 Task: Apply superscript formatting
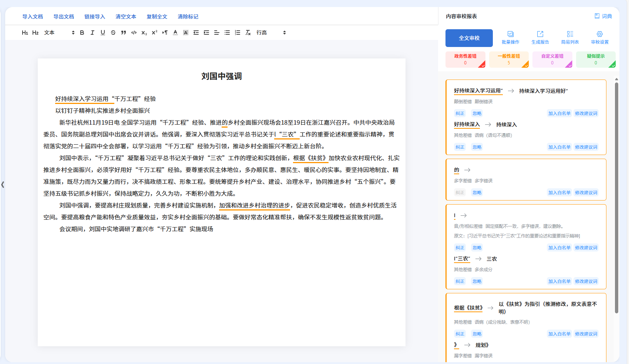tap(155, 33)
